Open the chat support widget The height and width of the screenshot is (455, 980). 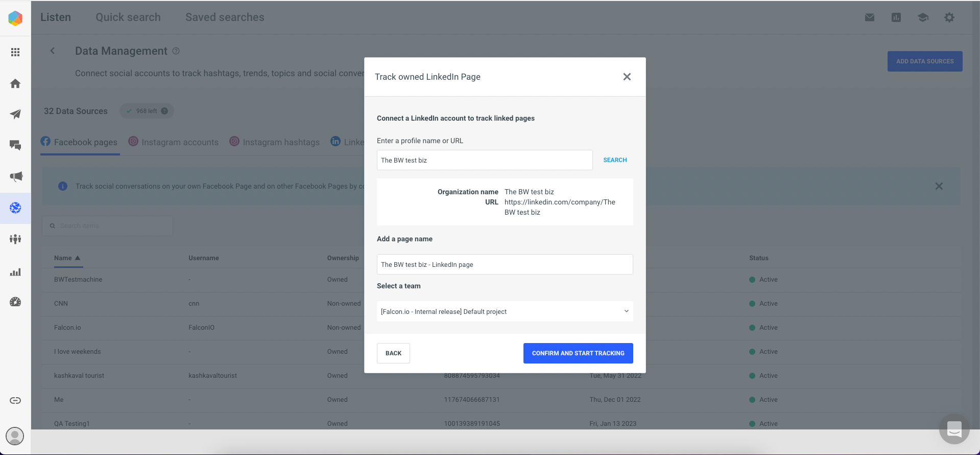954,429
